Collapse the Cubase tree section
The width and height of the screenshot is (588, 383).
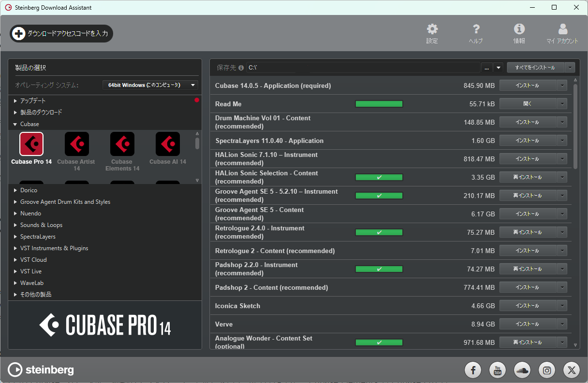[15, 124]
